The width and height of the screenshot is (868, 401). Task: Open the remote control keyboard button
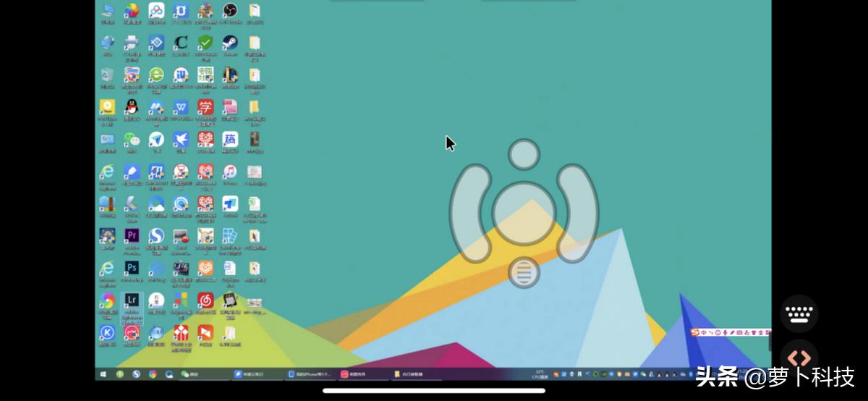tap(799, 313)
